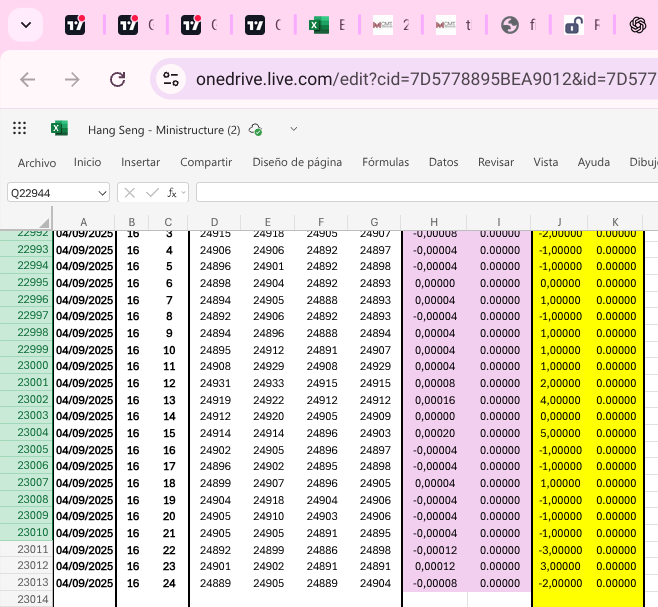Open the Name Box dropdown arrow
The width and height of the screenshot is (658, 607).
pos(102,192)
